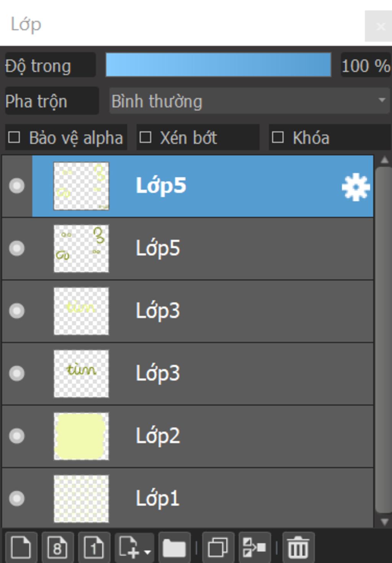
Task: Hide the Lớp2 layer visibility dot
Action: point(17,436)
